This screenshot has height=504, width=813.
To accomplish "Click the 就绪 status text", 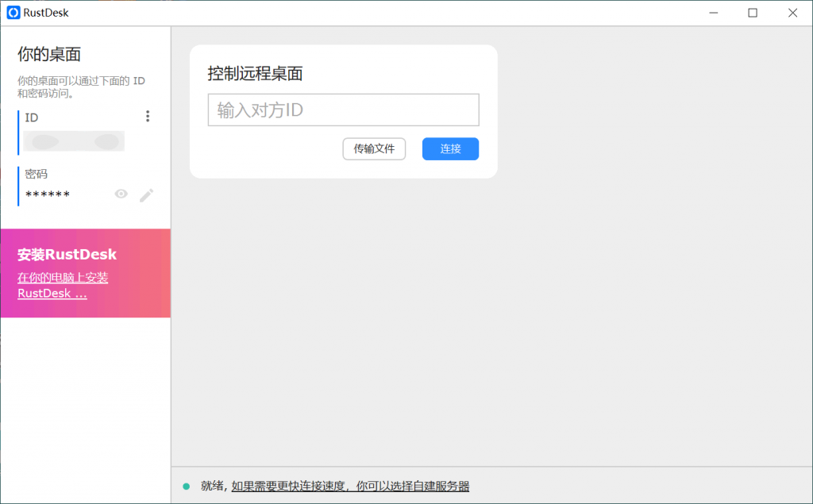I will tap(212, 486).
